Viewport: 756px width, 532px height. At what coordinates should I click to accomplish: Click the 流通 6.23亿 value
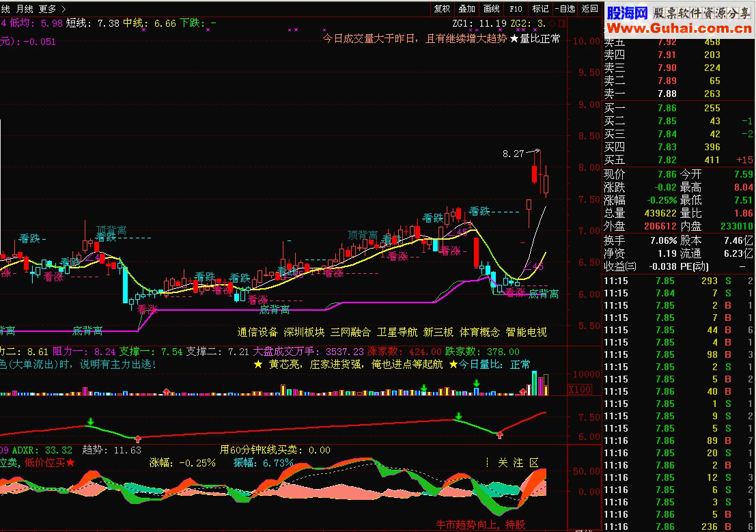pos(739,253)
